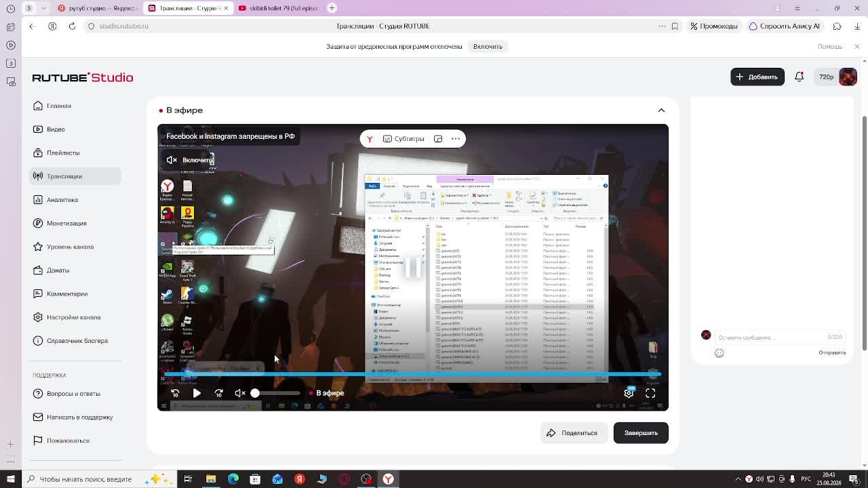Image resolution: width=868 pixels, height=488 pixels.
Task: Open browser downloads icon
Action: (x=857, y=26)
